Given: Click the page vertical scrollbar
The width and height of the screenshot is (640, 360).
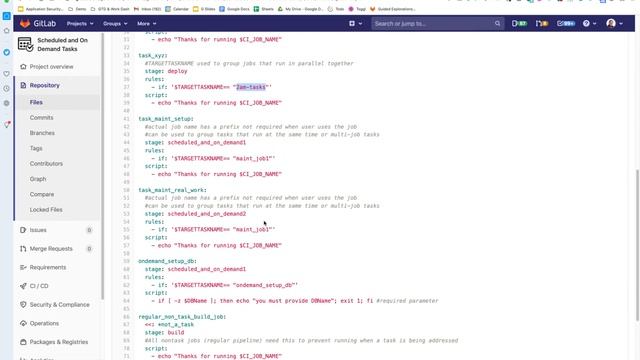Looking at the screenshot, I should [637, 245].
